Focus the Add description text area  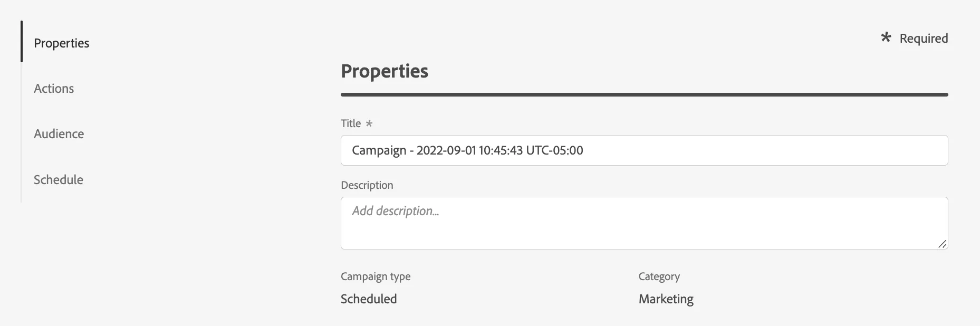pos(644,223)
